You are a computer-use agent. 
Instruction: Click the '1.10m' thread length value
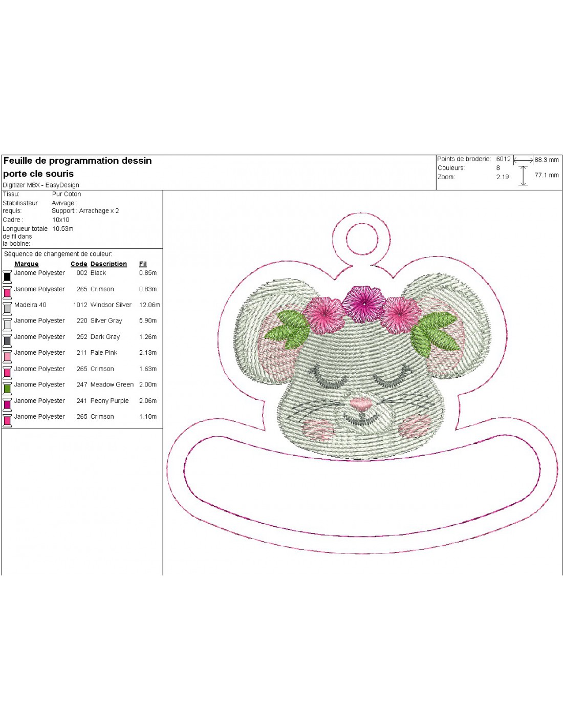(148, 417)
